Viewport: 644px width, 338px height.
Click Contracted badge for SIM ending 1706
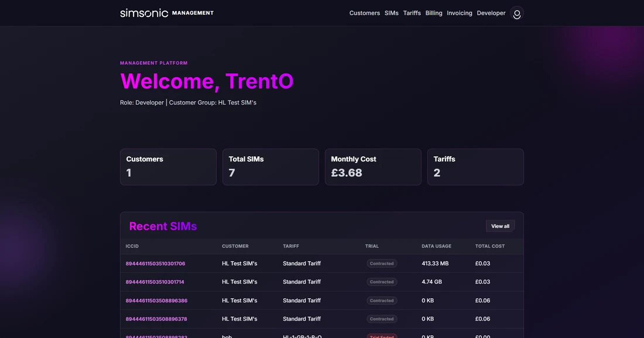point(382,263)
